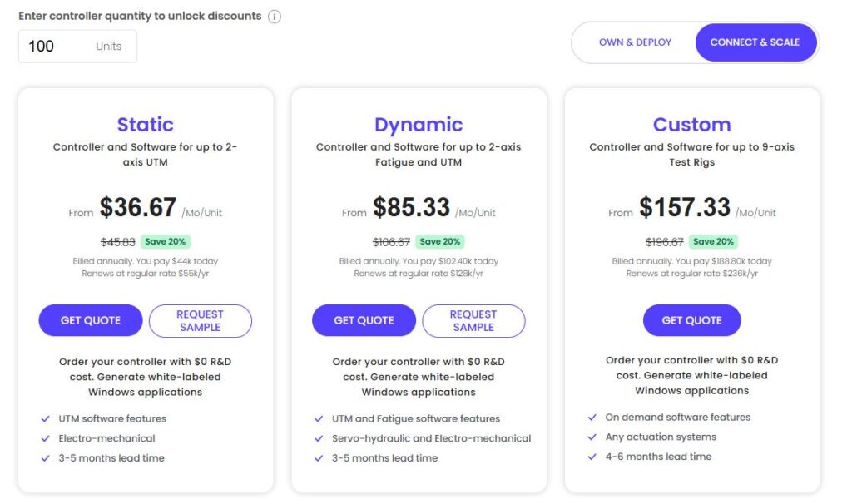
Task: Click checkmark icon beside Servo-hydraulic and Electro-mechanical
Action: 319,438
